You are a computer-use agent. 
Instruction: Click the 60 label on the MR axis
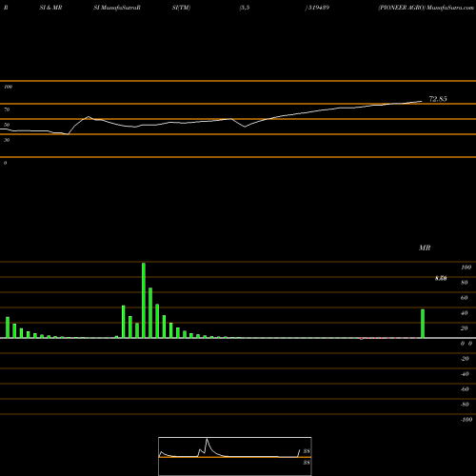[465, 298]
